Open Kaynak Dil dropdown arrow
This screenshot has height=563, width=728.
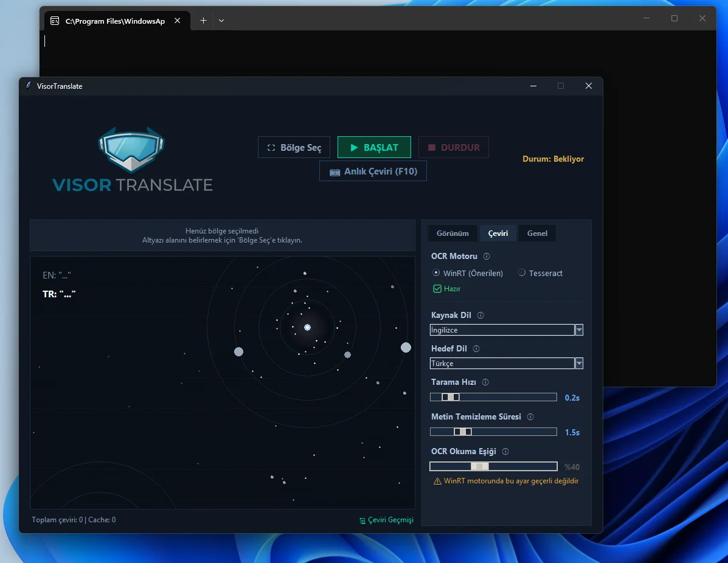tap(579, 330)
